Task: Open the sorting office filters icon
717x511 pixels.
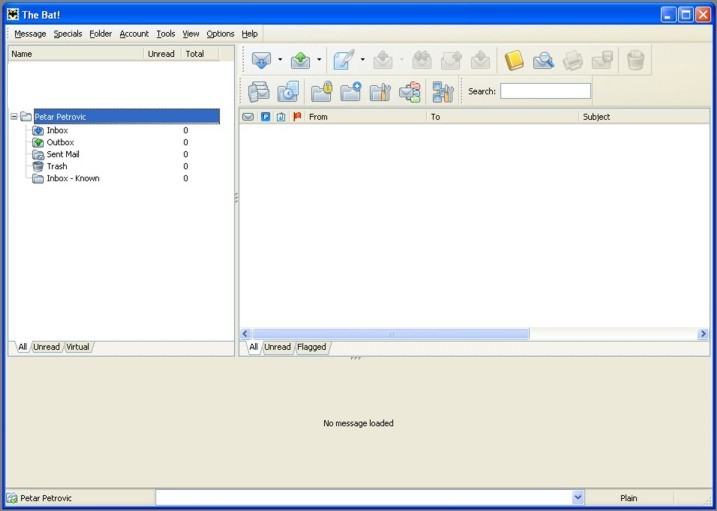Action: pos(410,91)
